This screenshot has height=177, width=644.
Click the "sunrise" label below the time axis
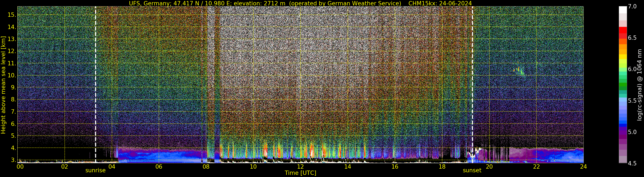95,171
